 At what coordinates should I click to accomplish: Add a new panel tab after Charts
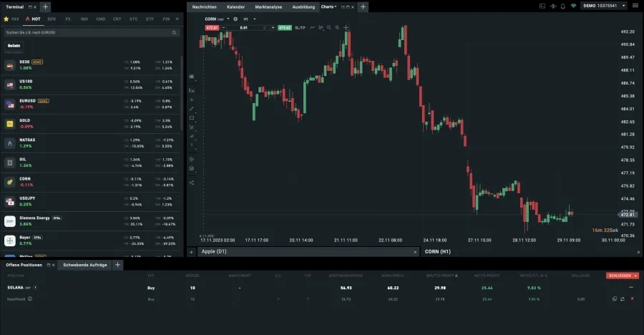(x=363, y=6)
